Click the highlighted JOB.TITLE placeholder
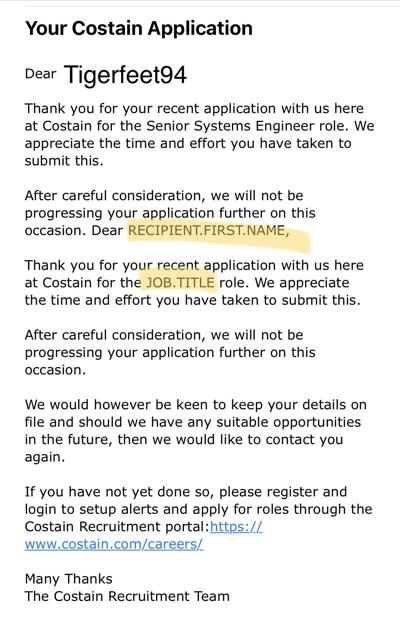This screenshot has height=618, width=400. point(181,283)
